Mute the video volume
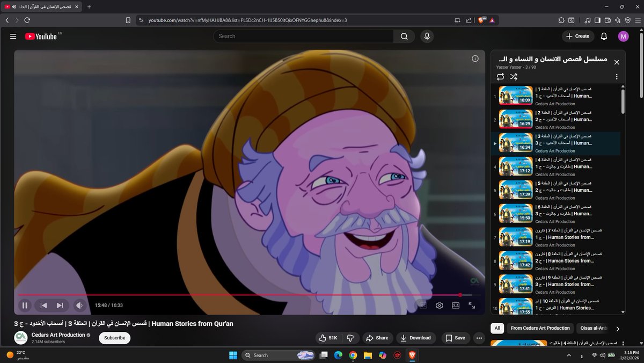 [79, 305]
